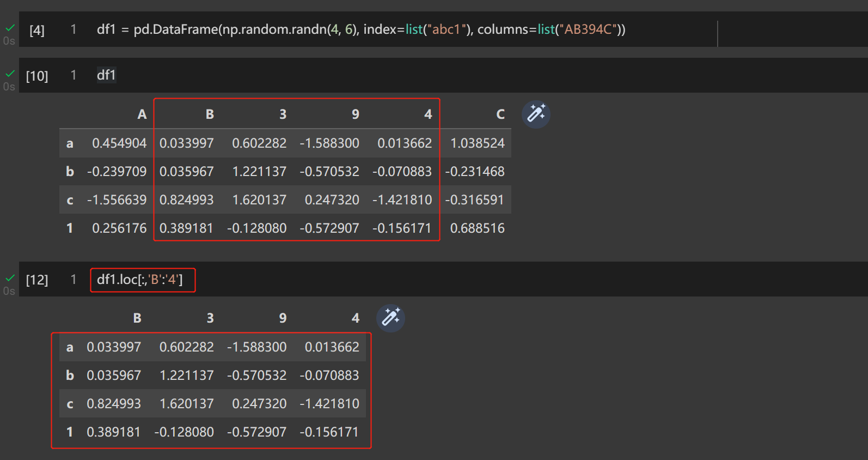Select value 0.013662 in second table
The width and height of the screenshot is (868, 460).
332,347
